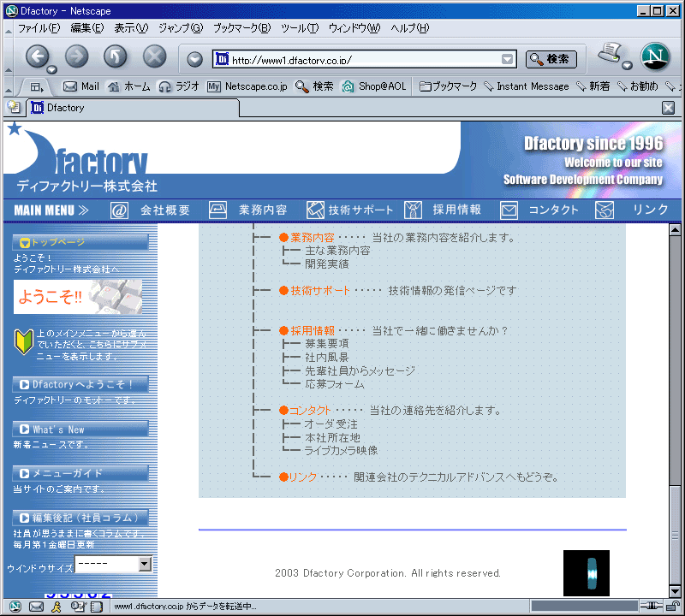685x616 pixels.
Task: Open the Dfactoryへようこそ! sidebar link
Action: [80, 385]
